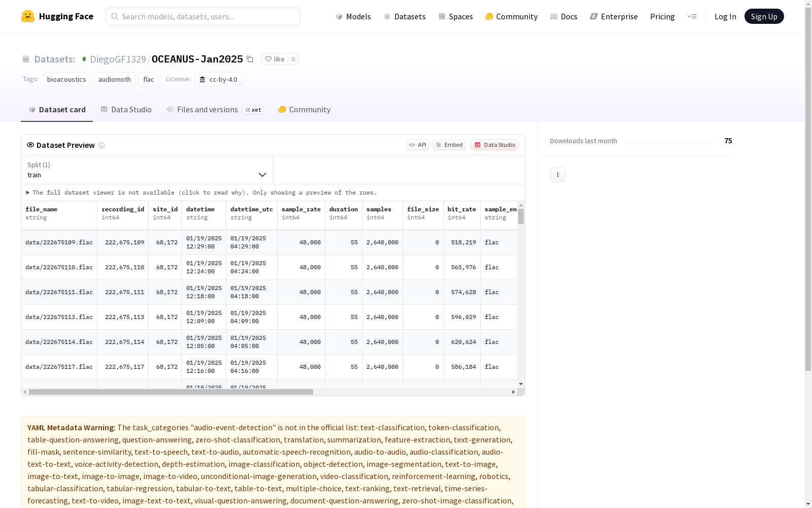Click the Sign Up button

tap(764, 16)
